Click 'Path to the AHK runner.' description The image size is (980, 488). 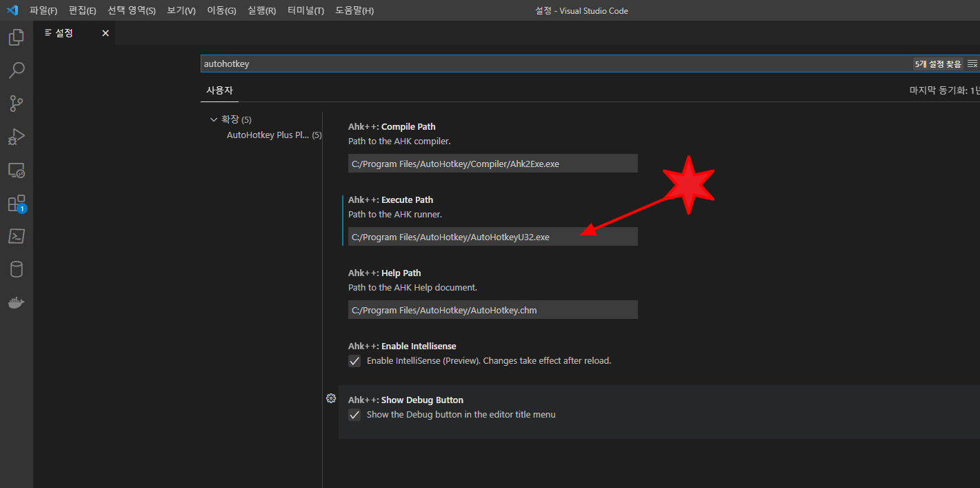click(395, 215)
